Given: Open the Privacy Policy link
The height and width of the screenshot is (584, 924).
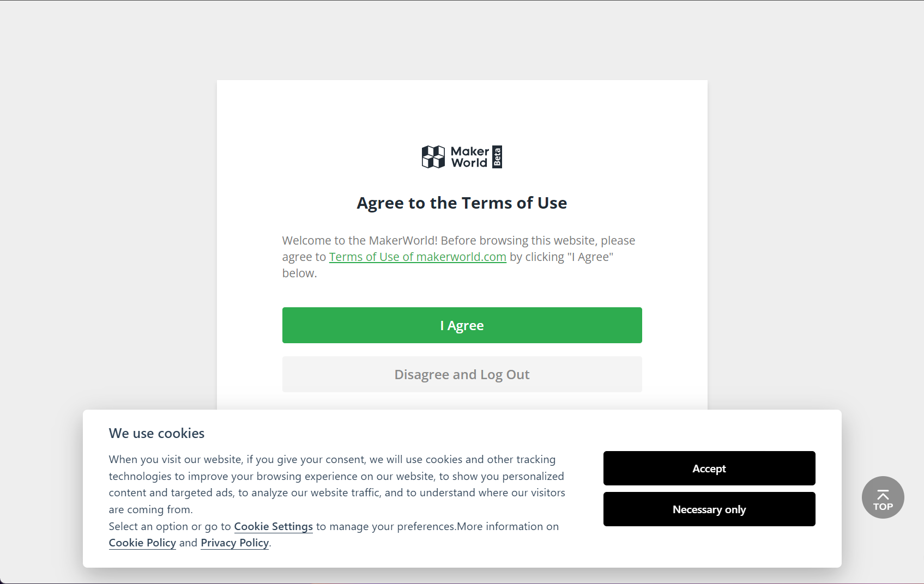Looking at the screenshot, I should point(235,543).
